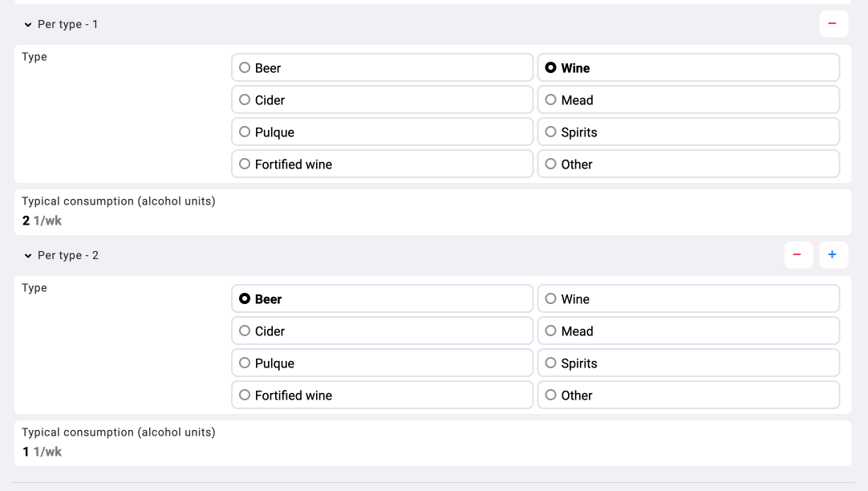Remove the Per type - 2 entry
This screenshot has height=491, width=868.
[x=797, y=255]
